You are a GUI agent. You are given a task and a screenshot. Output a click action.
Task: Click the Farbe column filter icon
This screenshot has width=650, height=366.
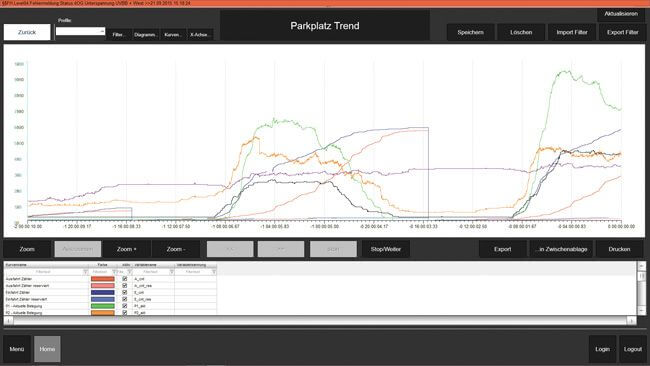(114, 272)
